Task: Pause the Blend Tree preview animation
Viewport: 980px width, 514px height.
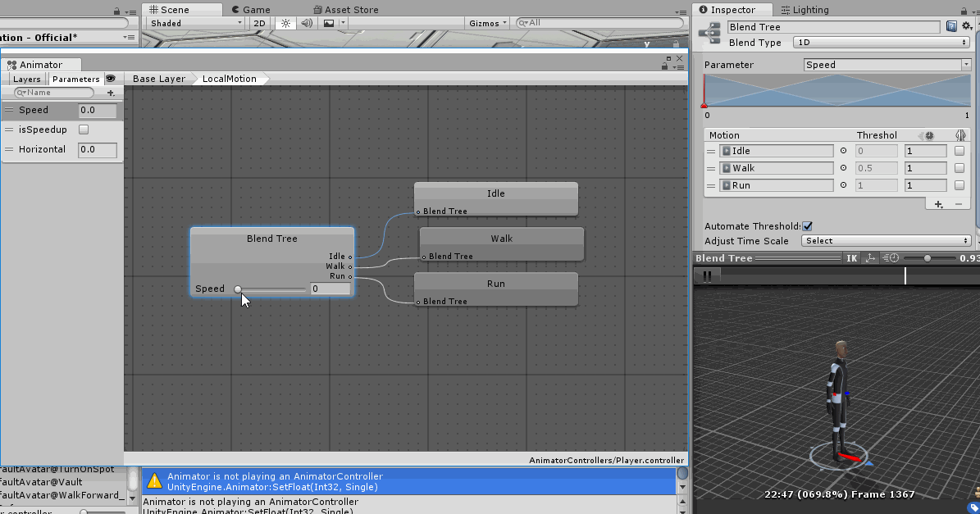Action: [706, 276]
